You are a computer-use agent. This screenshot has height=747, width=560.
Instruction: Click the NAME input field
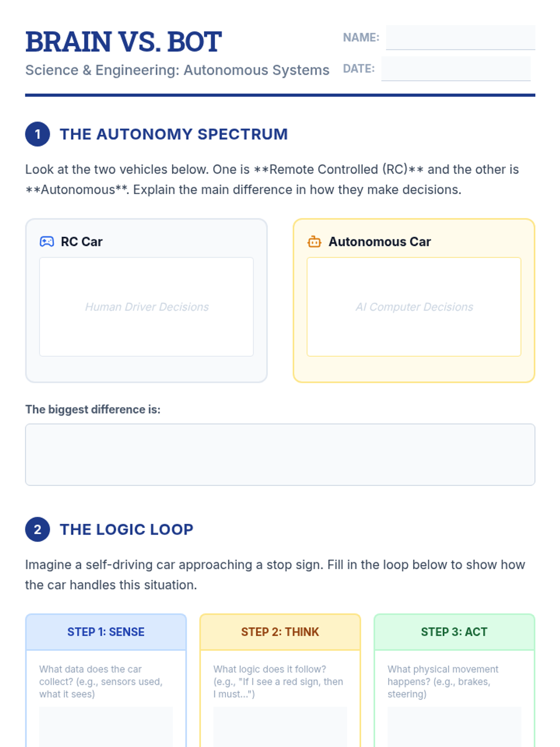pos(460,37)
